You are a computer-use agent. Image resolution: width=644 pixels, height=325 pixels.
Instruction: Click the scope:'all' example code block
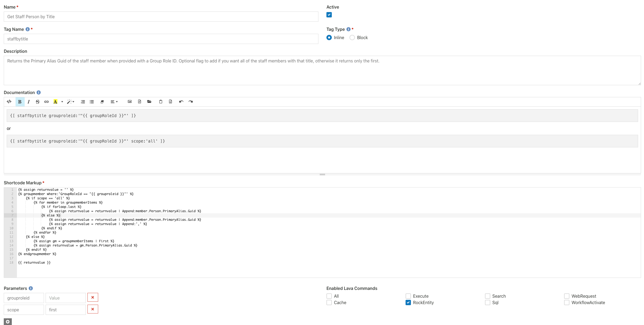pyautogui.click(x=322, y=141)
